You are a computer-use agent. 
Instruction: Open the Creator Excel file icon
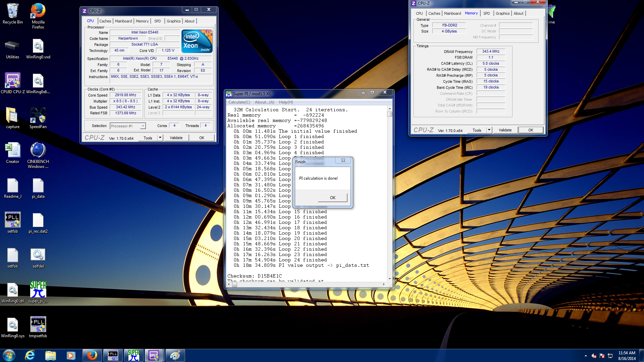pos(13,153)
